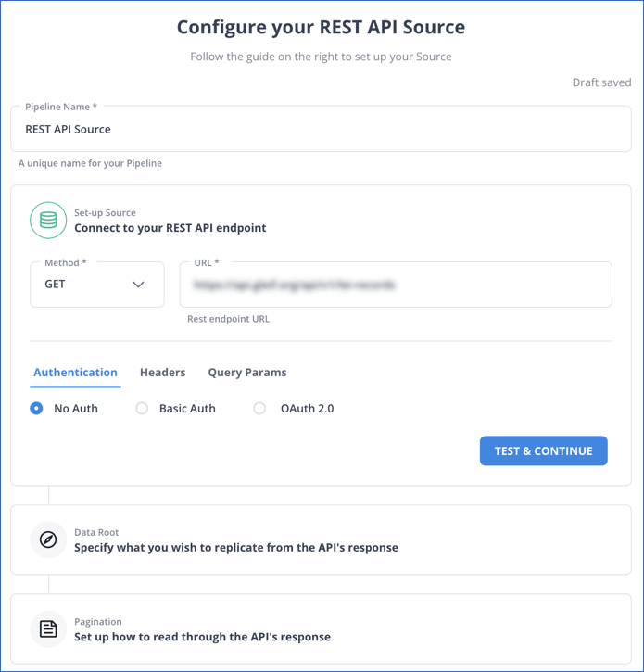Focus the Pipeline Name input field
Image resolution: width=644 pixels, height=672 pixels.
(321, 129)
